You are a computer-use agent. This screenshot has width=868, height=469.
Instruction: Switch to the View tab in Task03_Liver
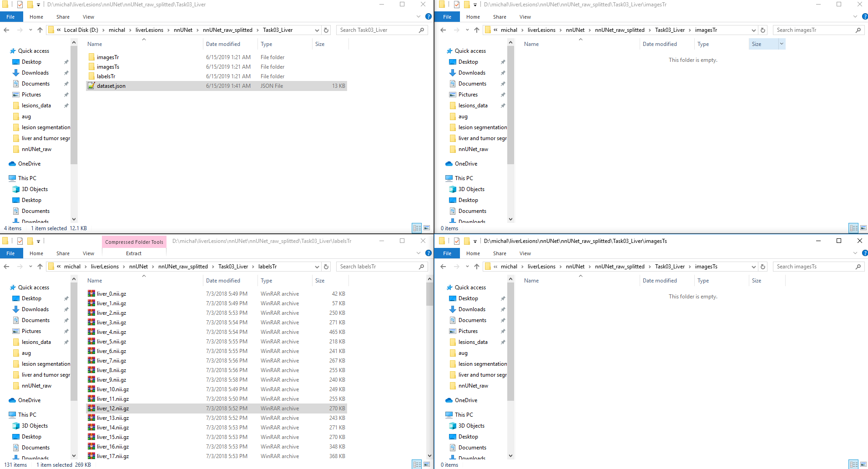point(88,17)
